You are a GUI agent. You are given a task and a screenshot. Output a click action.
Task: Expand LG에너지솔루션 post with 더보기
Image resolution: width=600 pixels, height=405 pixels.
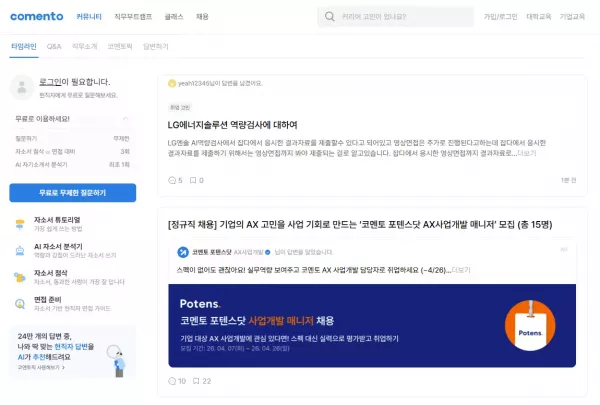527,153
